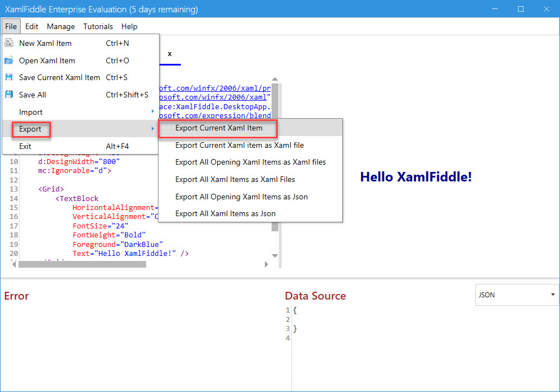Open the JSON data source dropdown
This screenshot has height=392, width=560.
click(x=517, y=295)
